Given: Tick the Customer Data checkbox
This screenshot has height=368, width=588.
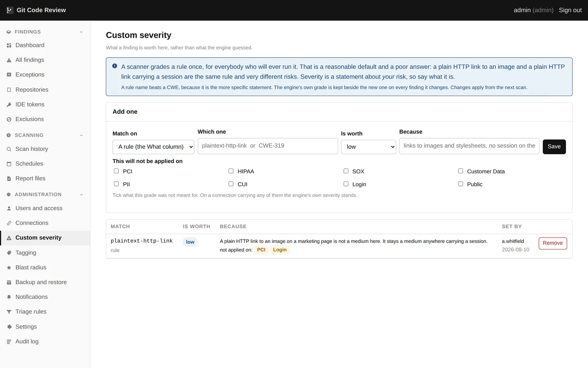Looking at the screenshot, I should coord(461,171).
